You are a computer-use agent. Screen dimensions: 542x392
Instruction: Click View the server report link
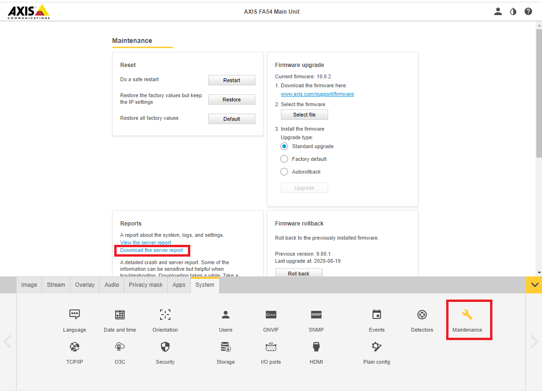point(145,242)
